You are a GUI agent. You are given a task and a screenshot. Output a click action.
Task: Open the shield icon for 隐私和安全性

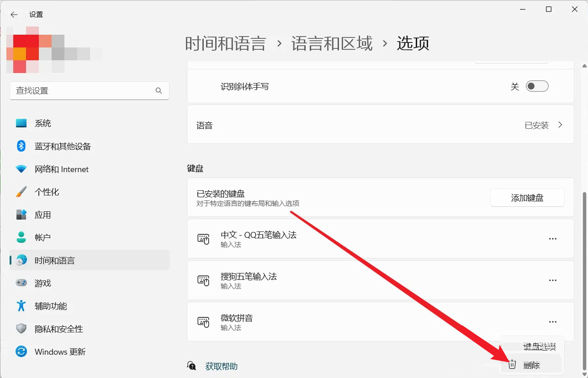[21, 329]
